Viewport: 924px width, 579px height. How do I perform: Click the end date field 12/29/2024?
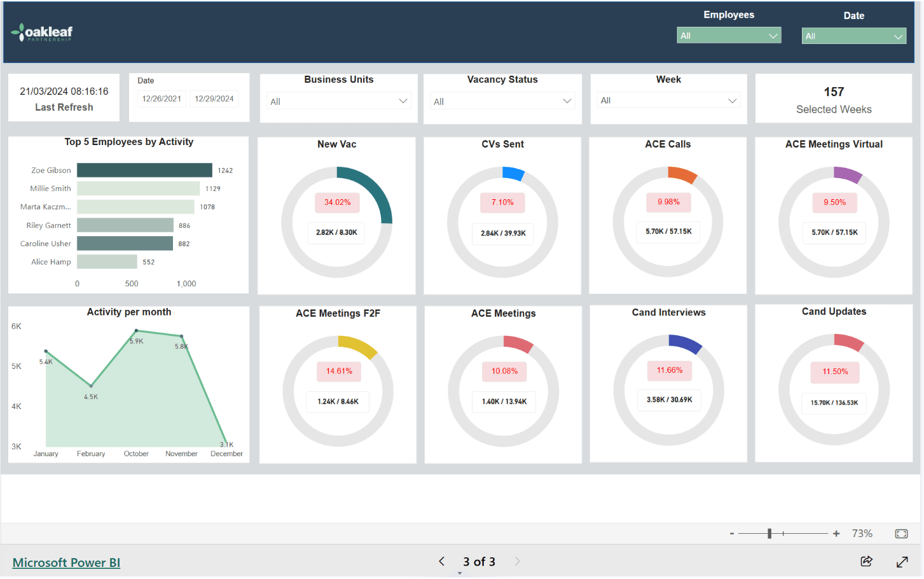(214, 99)
